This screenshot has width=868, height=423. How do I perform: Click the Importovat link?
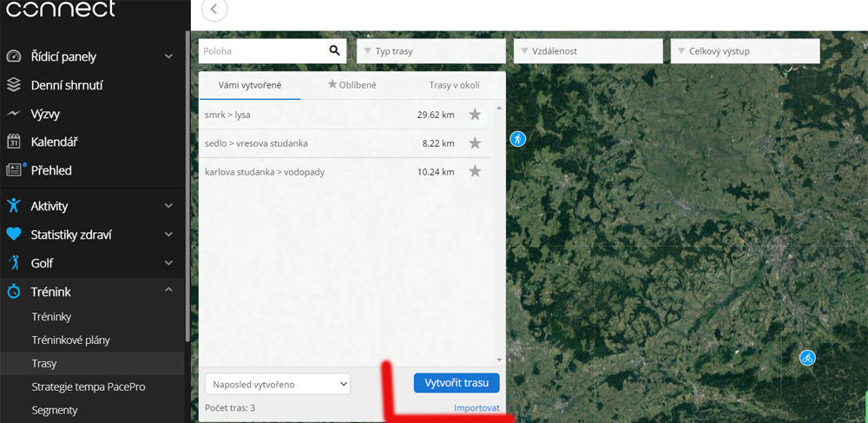pos(477,408)
